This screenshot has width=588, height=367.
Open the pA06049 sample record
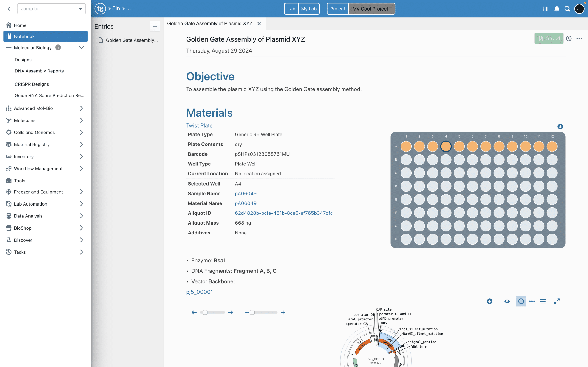pos(246,193)
